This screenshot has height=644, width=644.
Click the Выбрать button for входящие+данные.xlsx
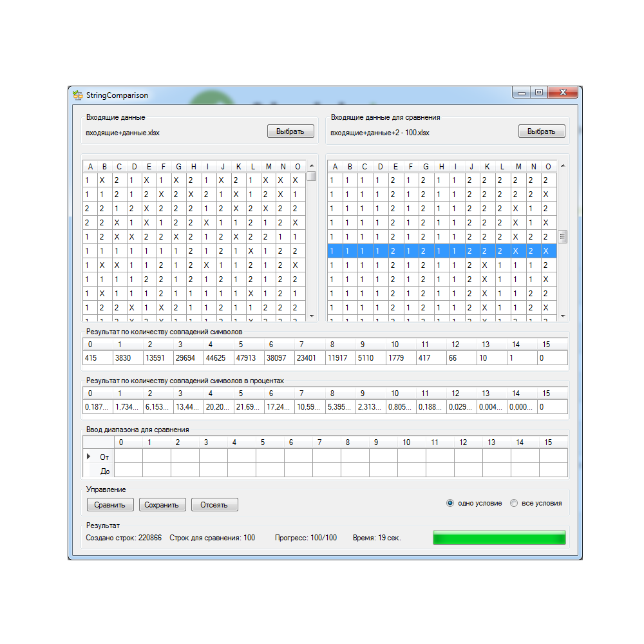[x=290, y=131]
